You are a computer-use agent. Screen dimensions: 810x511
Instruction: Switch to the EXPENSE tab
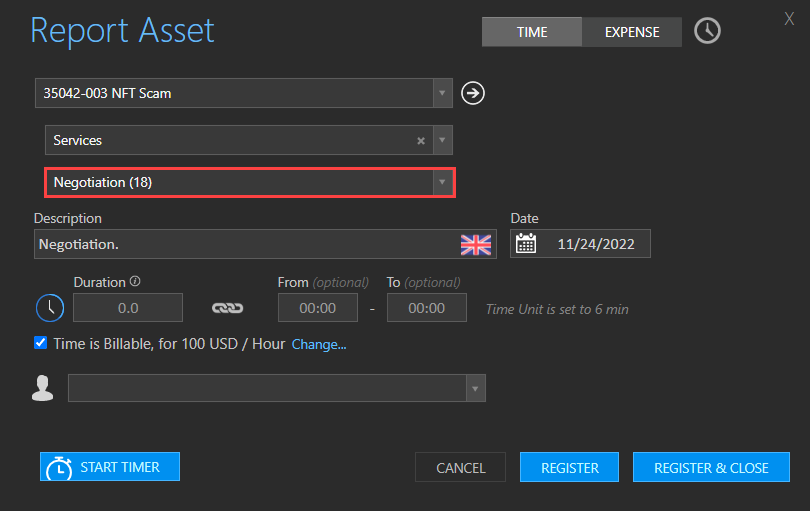pos(632,32)
